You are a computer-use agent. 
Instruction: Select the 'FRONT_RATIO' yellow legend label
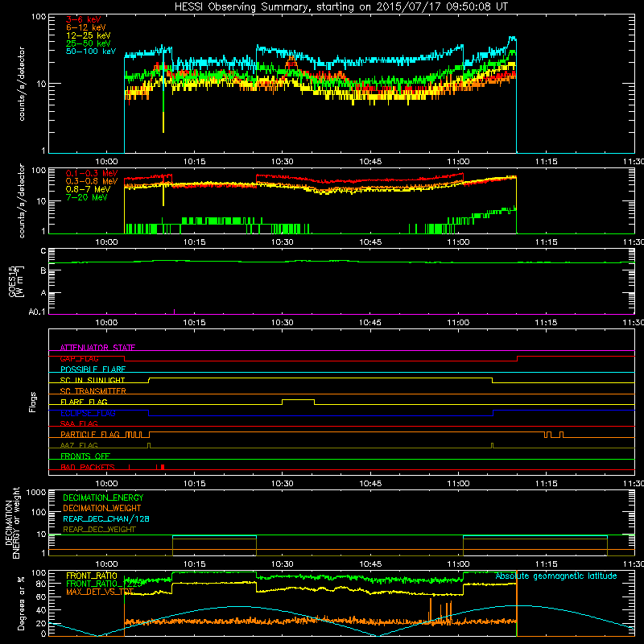(x=92, y=576)
